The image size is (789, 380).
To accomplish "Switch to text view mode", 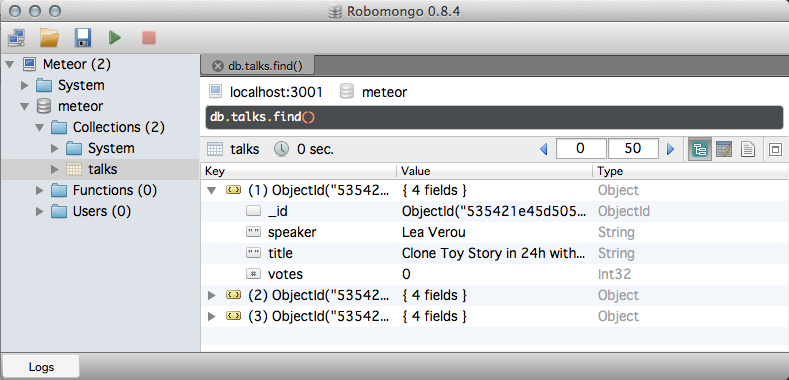I will (x=748, y=149).
